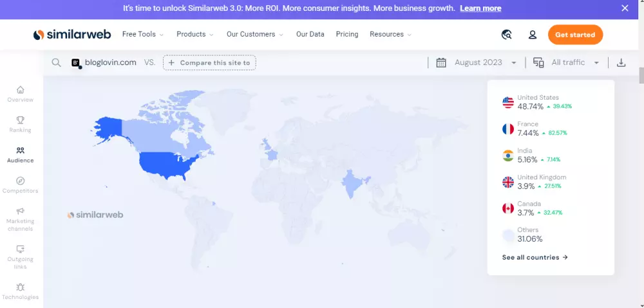Click the India flag icon
Image resolution: width=644 pixels, height=308 pixels.
tap(508, 156)
